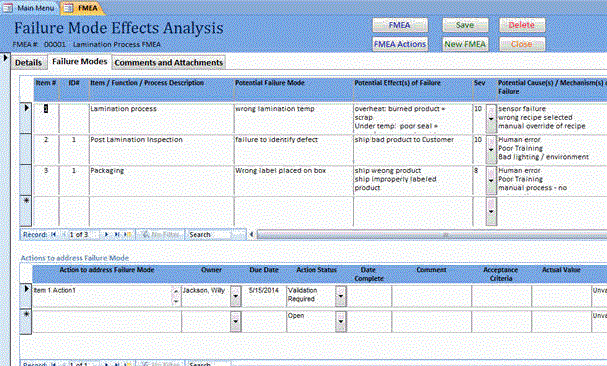Open FMEA Actions button
Viewport: 607px width, 366px height.
coord(400,44)
